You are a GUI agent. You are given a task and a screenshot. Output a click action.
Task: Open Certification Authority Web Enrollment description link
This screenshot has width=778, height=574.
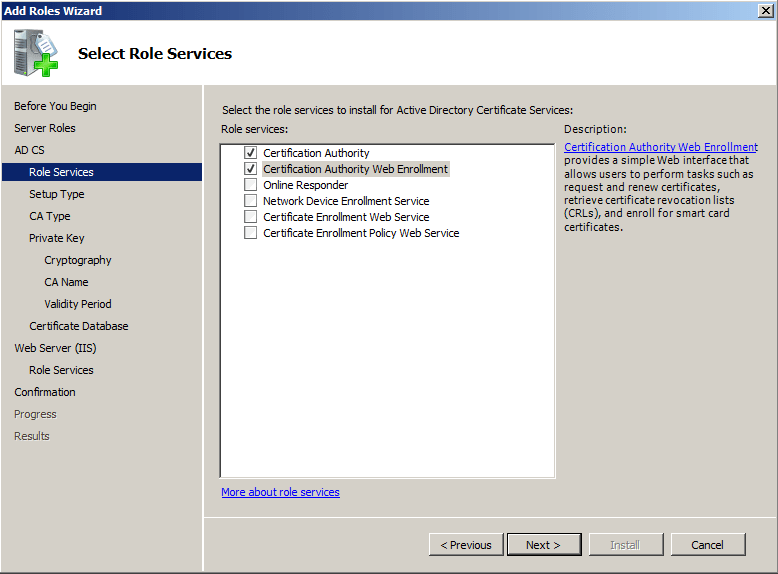pyautogui.click(x=660, y=147)
